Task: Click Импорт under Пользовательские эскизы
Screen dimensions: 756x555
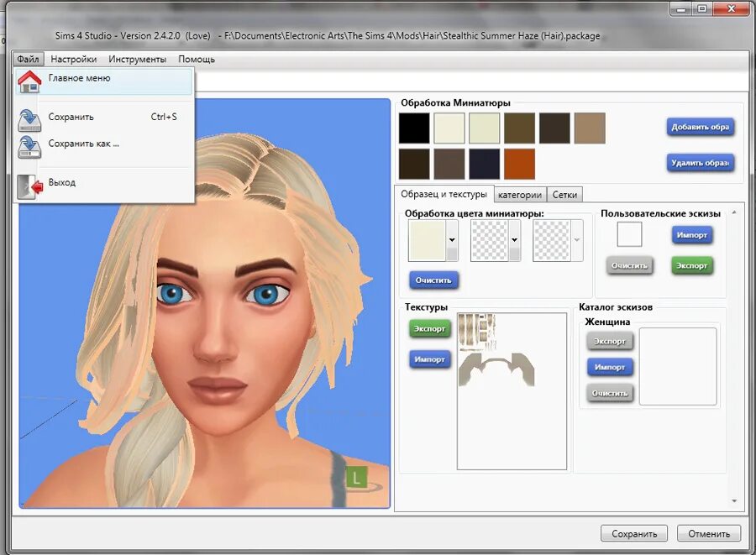Action: click(x=691, y=235)
